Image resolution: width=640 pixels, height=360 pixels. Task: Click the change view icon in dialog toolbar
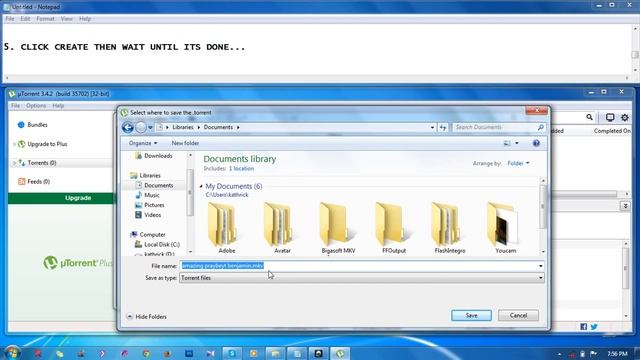point(507,143)
